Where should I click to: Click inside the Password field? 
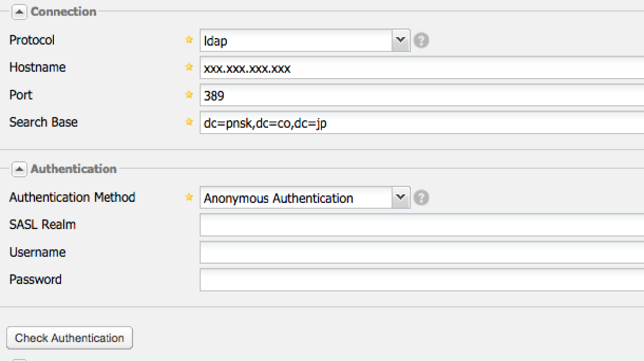(x=421, y=280)
